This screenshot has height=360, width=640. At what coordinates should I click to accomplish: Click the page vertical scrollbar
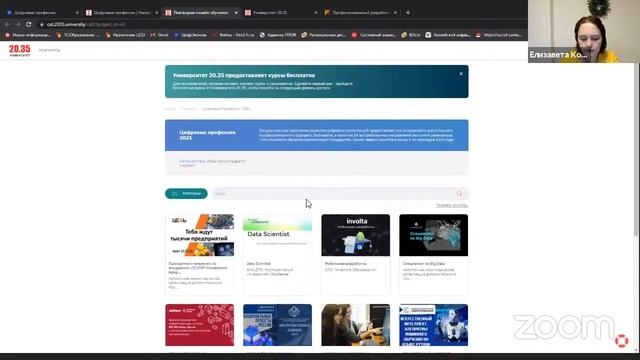click(636, 149)
